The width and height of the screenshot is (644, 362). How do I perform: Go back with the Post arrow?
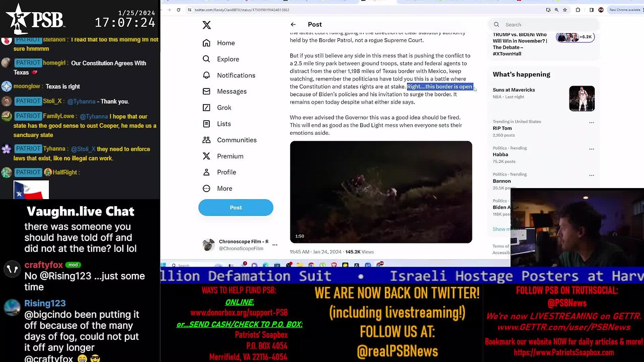coord(293,24)
